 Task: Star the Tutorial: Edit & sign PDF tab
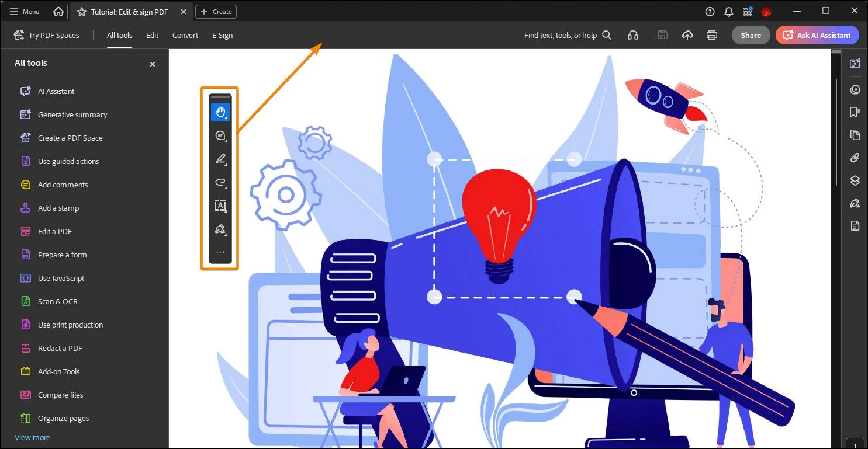(81, 12)
